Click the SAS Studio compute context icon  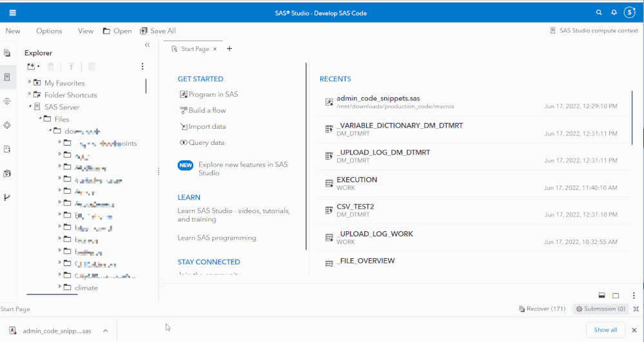[x=553, y=30]
